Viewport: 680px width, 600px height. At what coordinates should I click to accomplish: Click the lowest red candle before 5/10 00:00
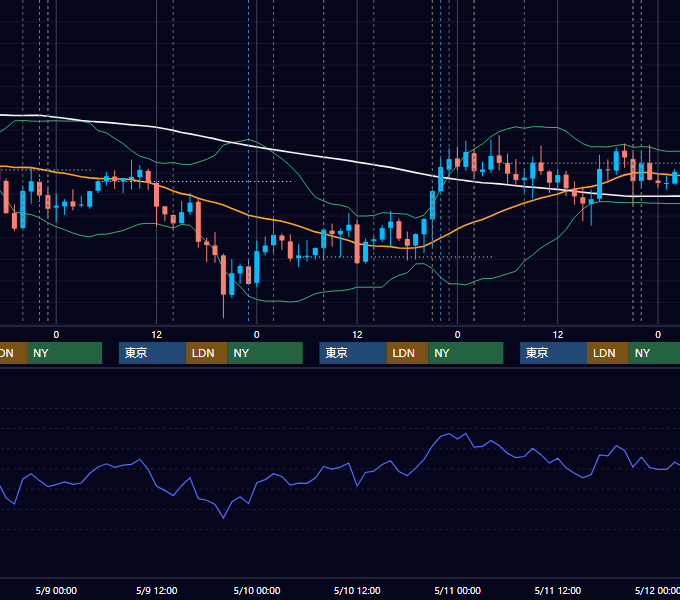(223, 275)
